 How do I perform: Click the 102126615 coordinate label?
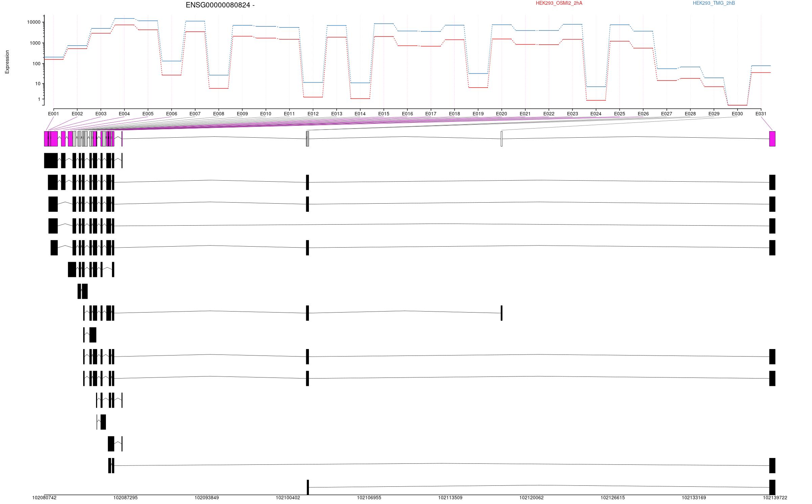click(613, 498)
